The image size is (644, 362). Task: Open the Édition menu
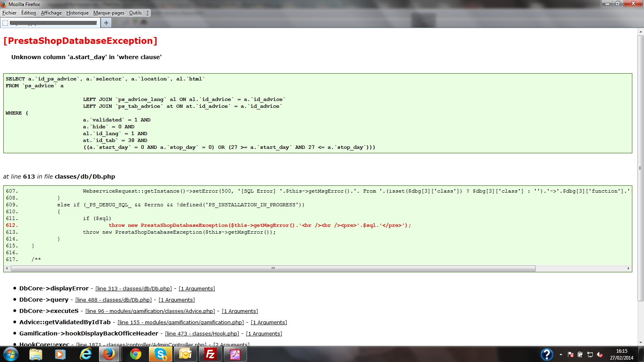click(x=29, y=13)
